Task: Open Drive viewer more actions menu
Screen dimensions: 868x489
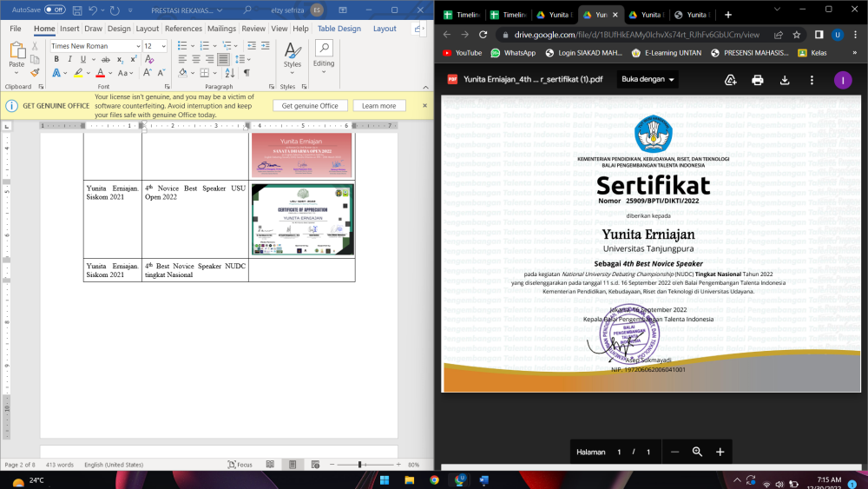Action: (812, 80)
